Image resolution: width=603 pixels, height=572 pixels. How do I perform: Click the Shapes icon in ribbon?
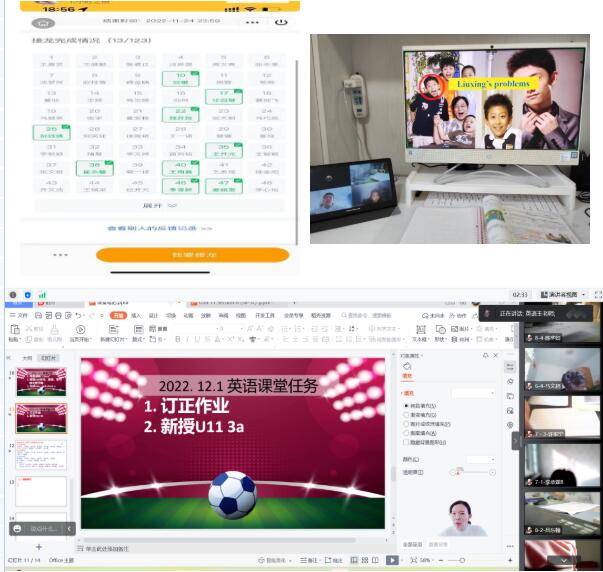[440, 329]
